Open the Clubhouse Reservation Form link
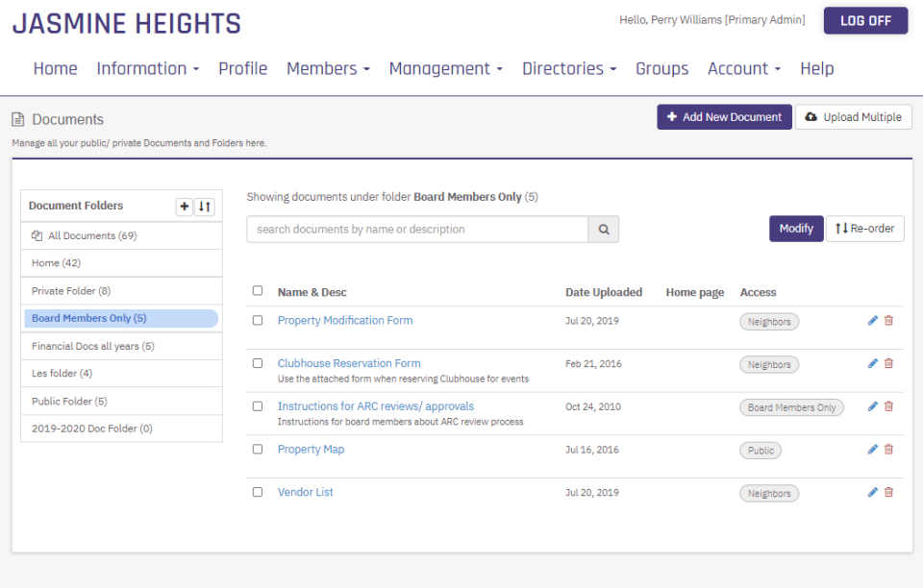The image size is (923, 588). [349, 363]
